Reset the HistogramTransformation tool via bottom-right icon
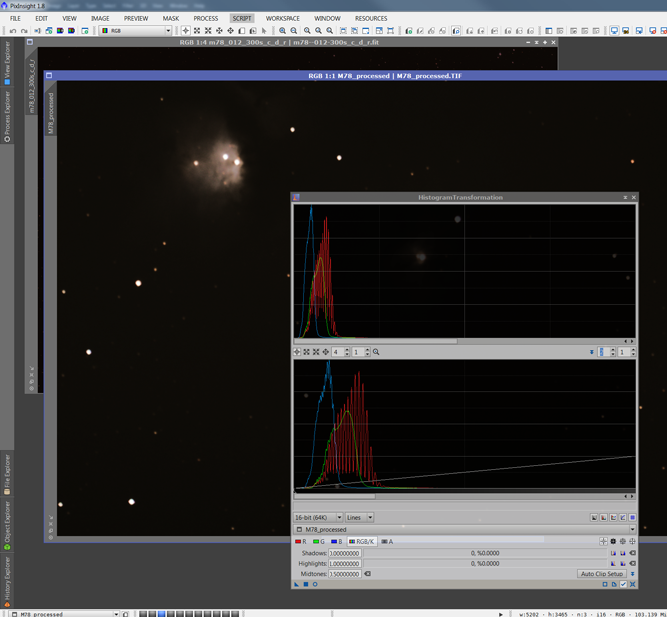 [x=632, y=585]
